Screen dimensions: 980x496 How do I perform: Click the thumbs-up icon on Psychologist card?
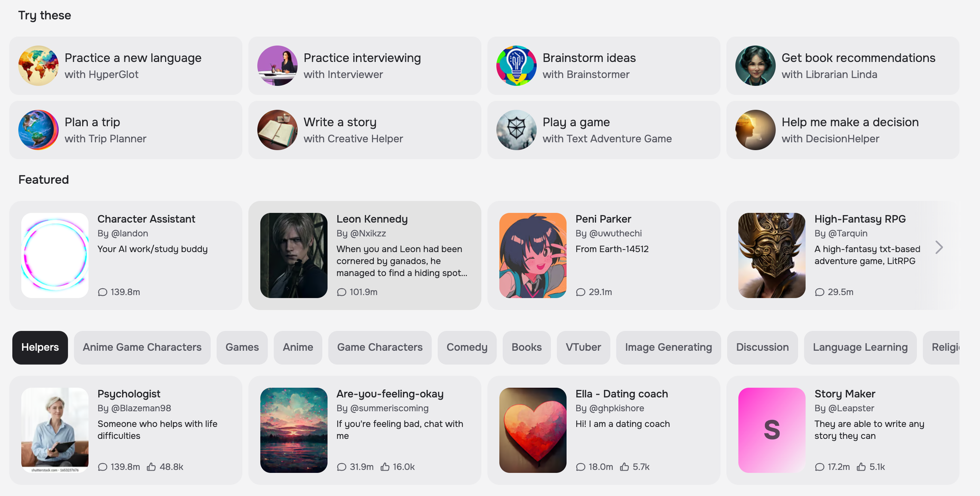tap(151, 467)
